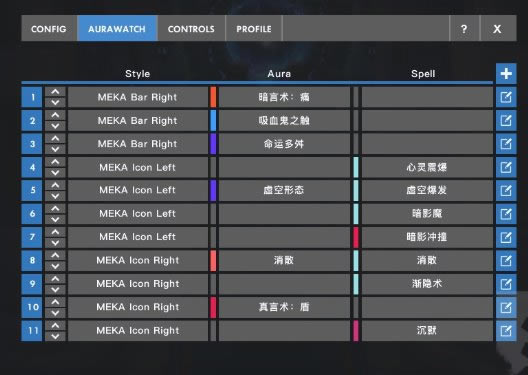Screen dimensions: 528x375
Task: Click the 虚空爆发 spell field in row 5
Action: point(427,191)
